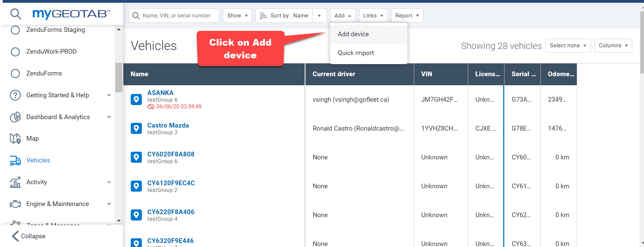Image resolution: width=644 pixels, height=247 pixels.
Task: Open Vehicles in the sidebar
Action: pyautogui.click(x=38, y=160)
